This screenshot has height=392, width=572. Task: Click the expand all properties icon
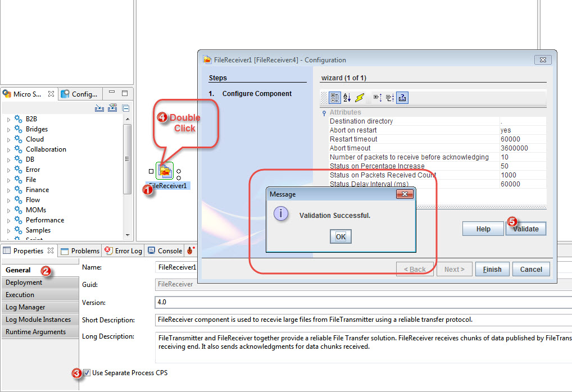pyautogui.click(x=377, y=98)
